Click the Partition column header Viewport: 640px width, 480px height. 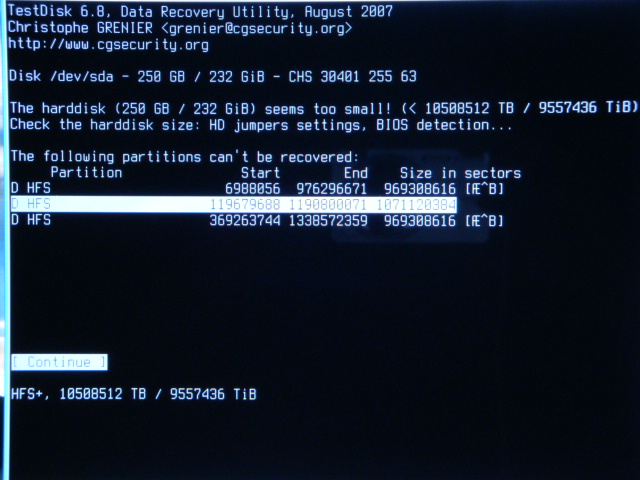pyautogui.click(x=86, y=173)
